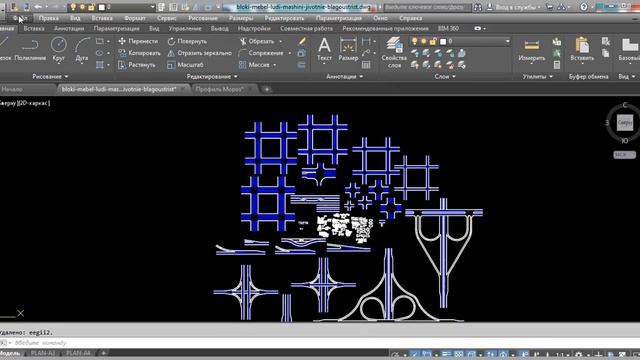The image size is (640, 360).
Task: Switch to the Управление ribbon tab
Action: coord(185,29)
